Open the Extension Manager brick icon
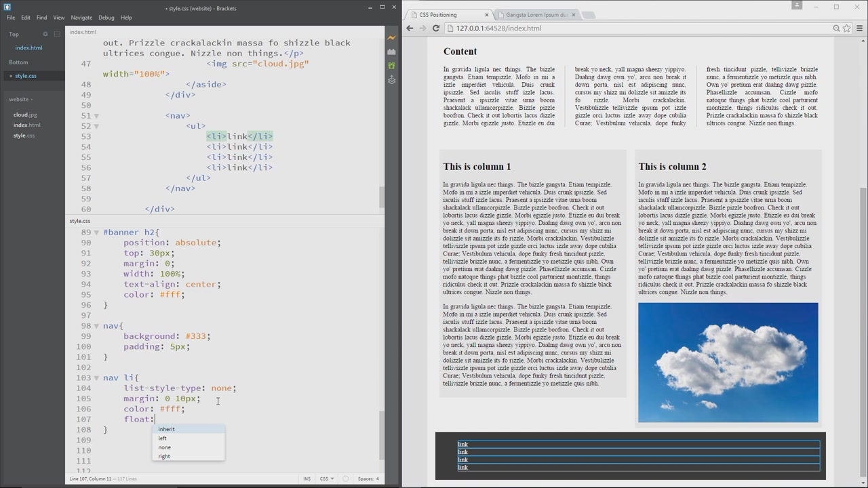Image resolution: width=868 pixels, height=488 pixels. point(391,52)
